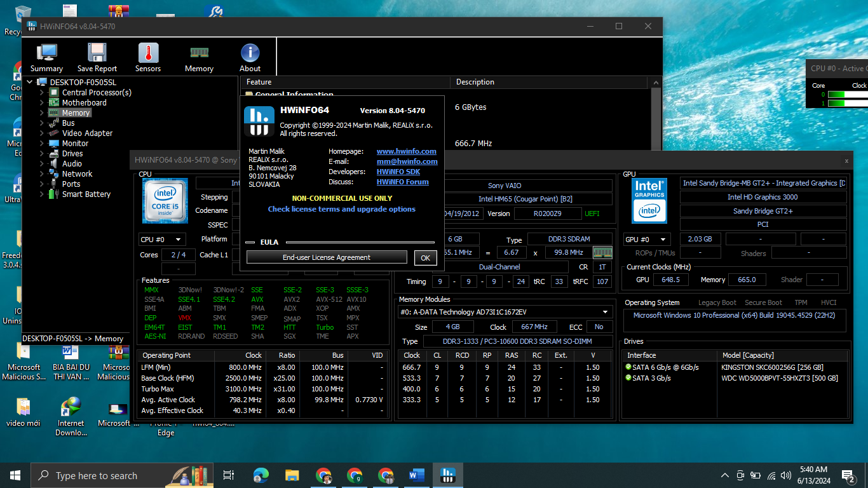
Task: Select Video Adapter in the tree
Action: [87, 133]
